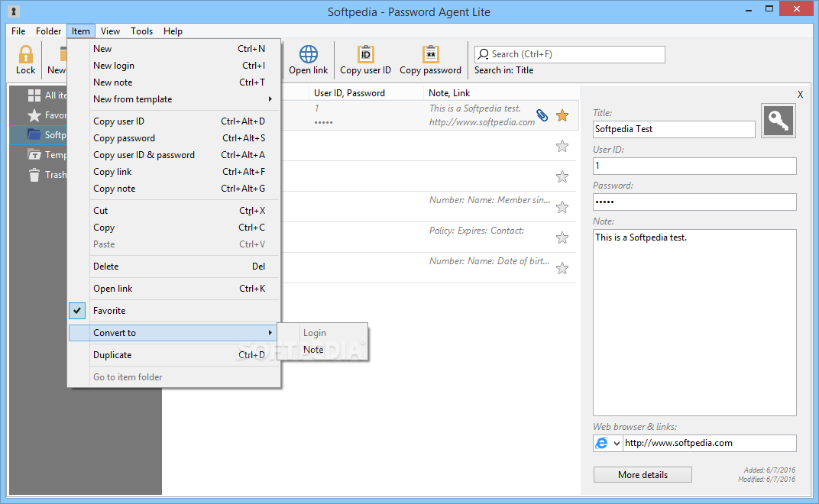This screenshot has height=504, width=819.
Task: Click Policy: Expires: Contact: note text
Action: coord(477,231)
